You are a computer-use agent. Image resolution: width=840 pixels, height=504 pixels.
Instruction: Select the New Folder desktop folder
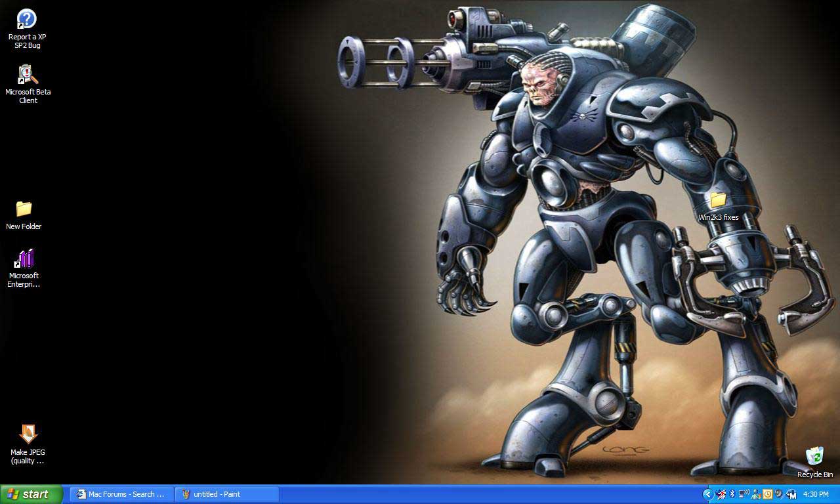pyautogui.click(x=24, y=215)
